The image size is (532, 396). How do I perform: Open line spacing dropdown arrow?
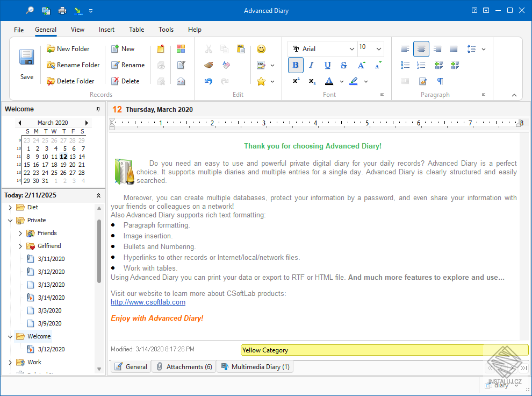click(x=484, y=49)
